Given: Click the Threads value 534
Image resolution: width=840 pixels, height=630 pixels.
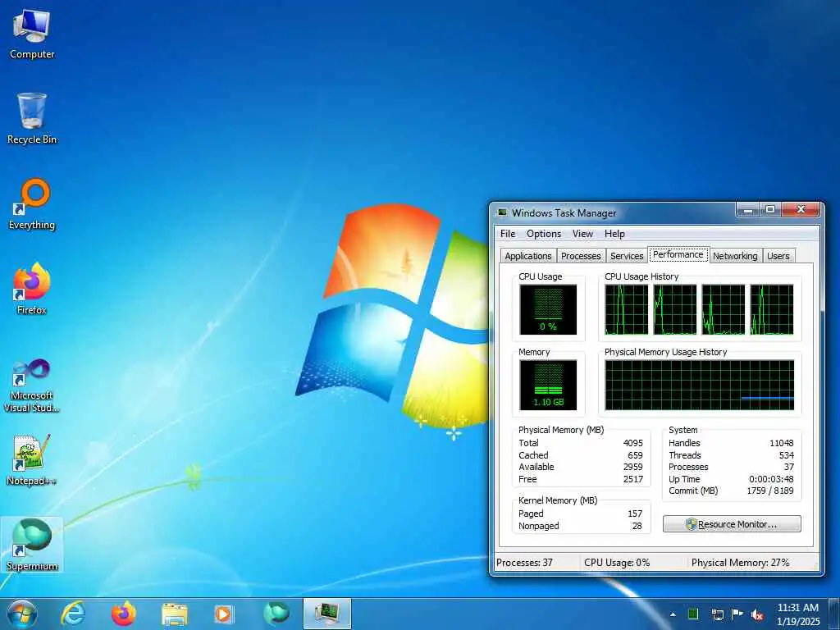Looking at the screenshot, I should point(787,455).
